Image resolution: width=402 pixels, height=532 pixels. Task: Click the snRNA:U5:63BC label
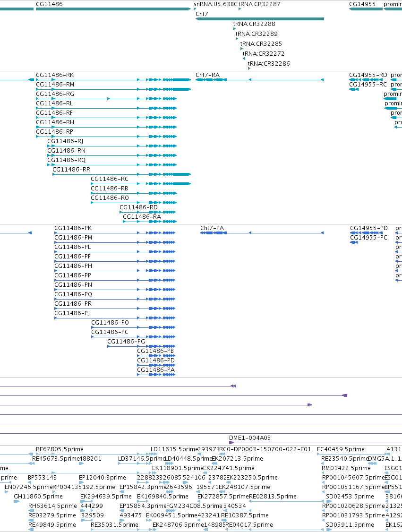(x=215, y=4)
